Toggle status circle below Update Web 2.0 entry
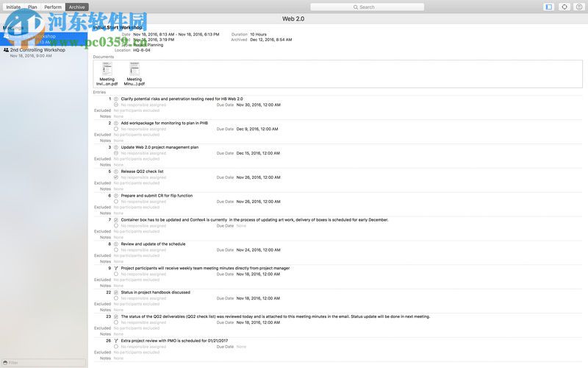Image resolution: width=588 pixels, height=368 pixels. point(116,153)
